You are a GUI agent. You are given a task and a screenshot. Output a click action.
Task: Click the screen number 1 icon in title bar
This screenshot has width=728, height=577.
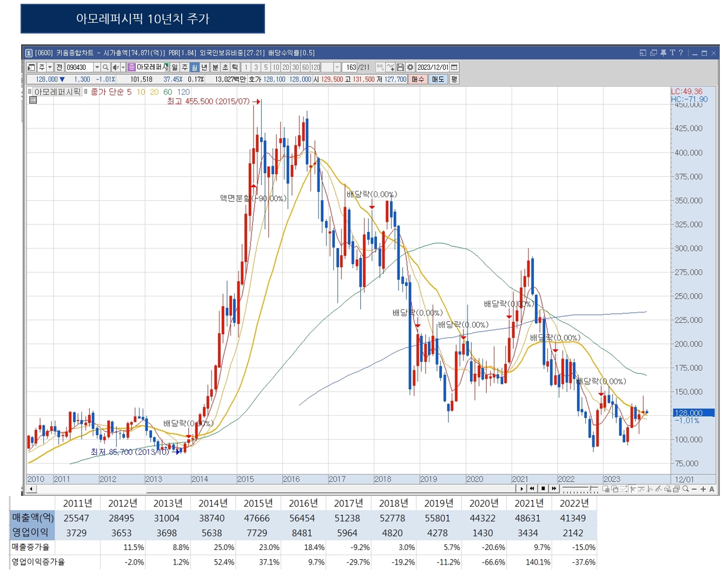click(29, 53)
